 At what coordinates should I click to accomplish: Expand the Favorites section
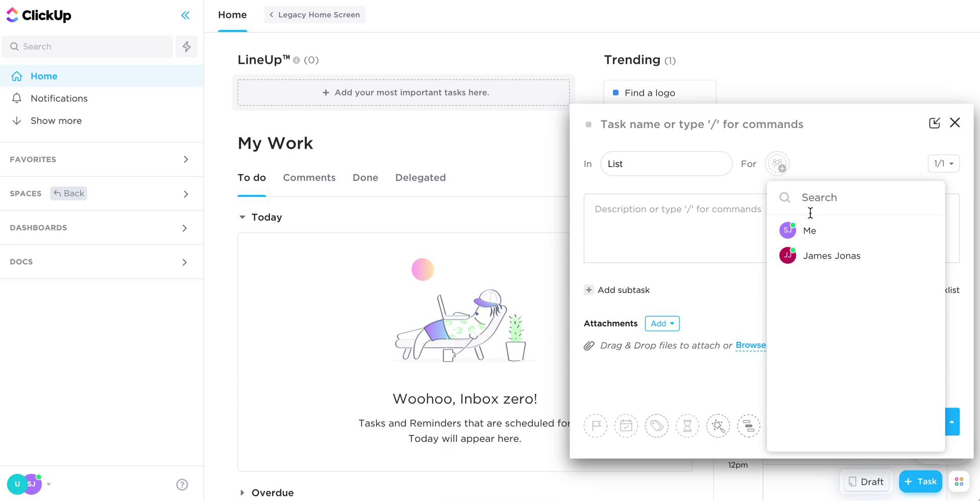click(x=186, y=159)
